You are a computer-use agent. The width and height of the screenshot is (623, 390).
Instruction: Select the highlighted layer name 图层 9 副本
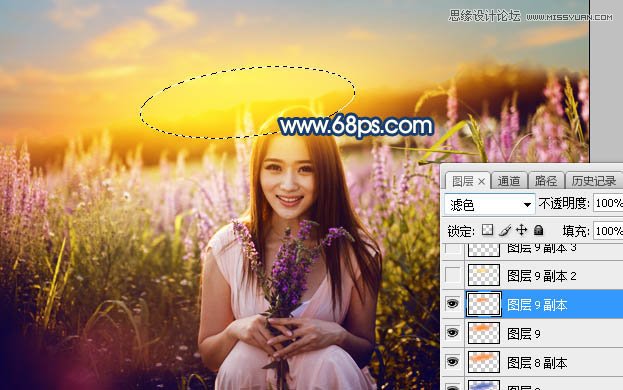[537, 305]
